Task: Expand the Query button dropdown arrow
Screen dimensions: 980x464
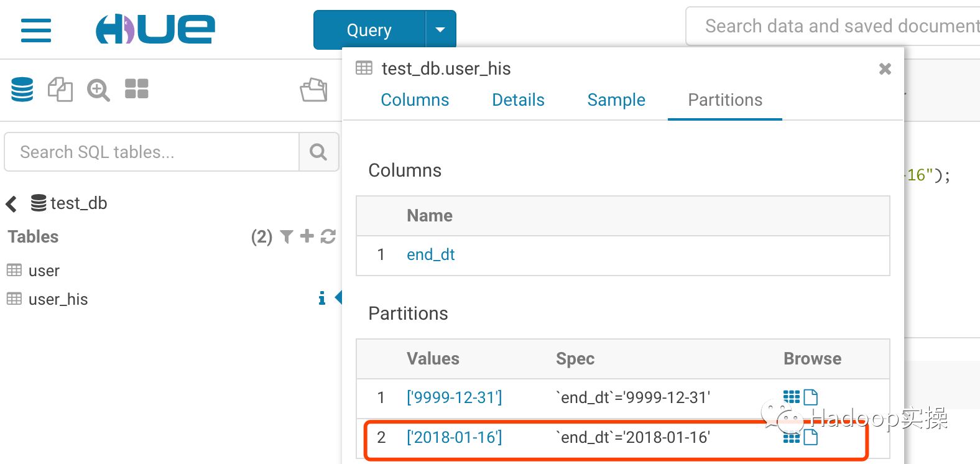Action: [440, 30]
